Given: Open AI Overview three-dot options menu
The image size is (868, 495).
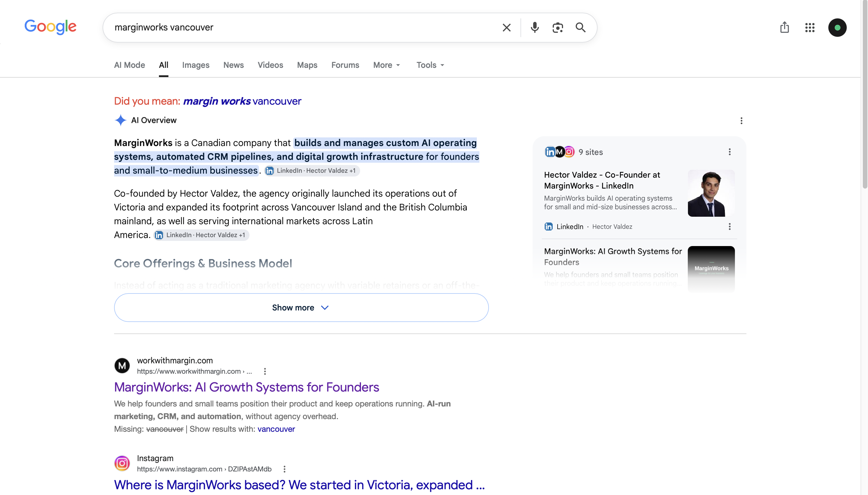Looking at the screenshot, I should pos(741,121).
